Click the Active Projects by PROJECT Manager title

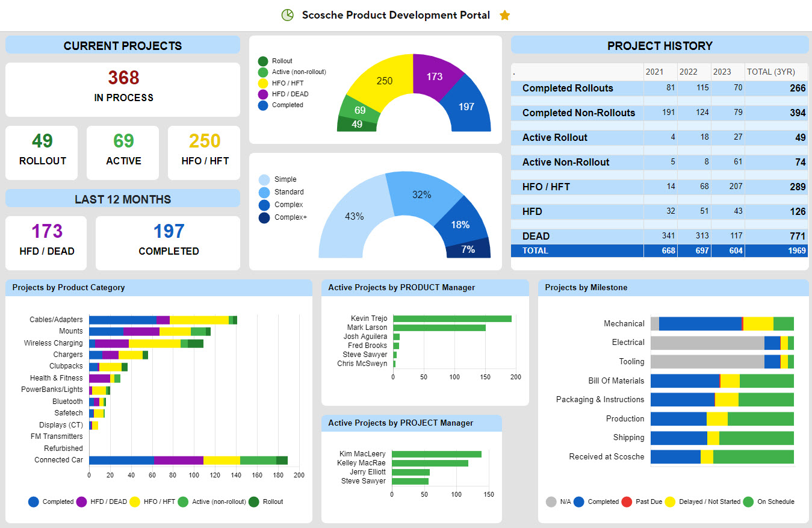pos(401,423)
